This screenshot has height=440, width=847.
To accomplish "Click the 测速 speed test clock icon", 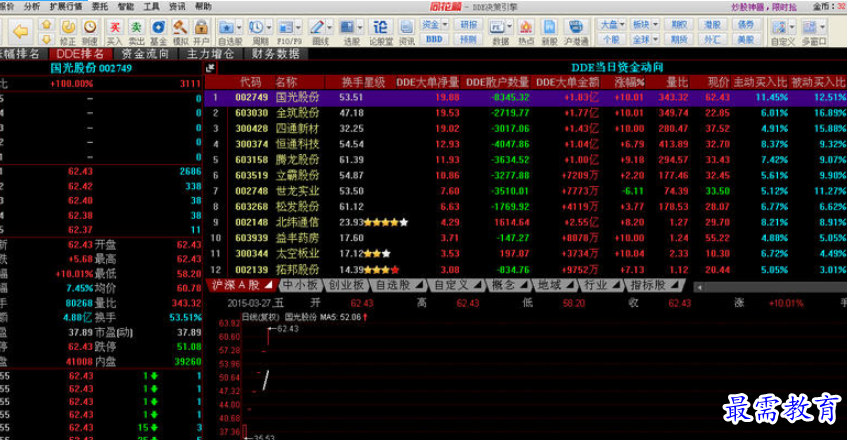I will point(90,27).
